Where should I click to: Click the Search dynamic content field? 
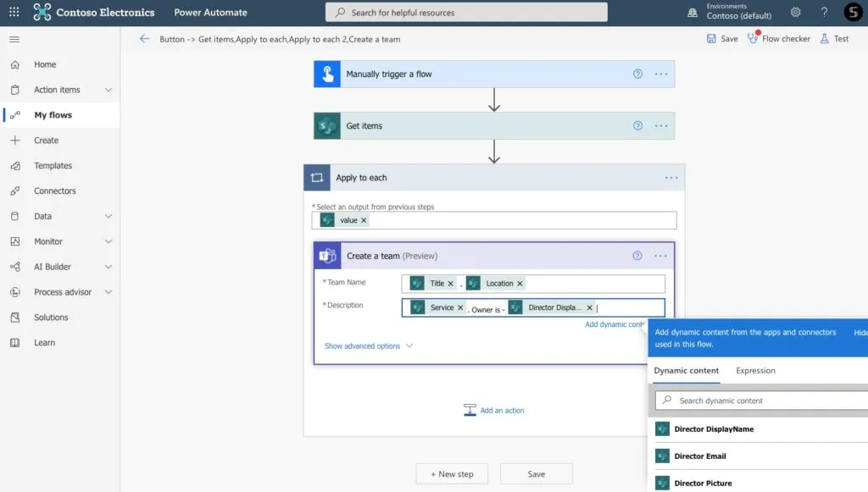pyautogui.click(x=762, y=401)
